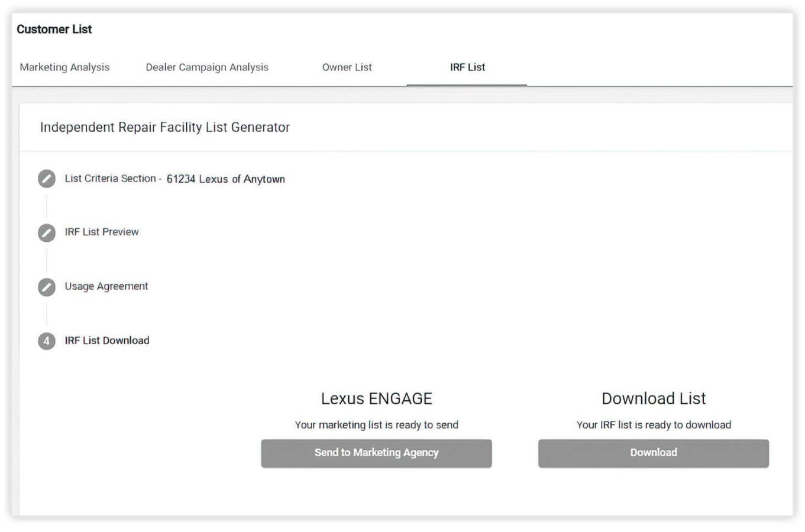805x532 pixels.
Task: Switch to the Marketing Analysis tab
Action: [65, 67]
